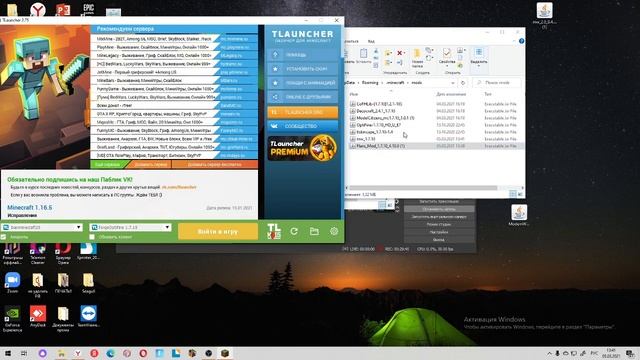Screen dimensions: 640x360
Task: Click the orange TLauncher.org button
Action: 302,112
